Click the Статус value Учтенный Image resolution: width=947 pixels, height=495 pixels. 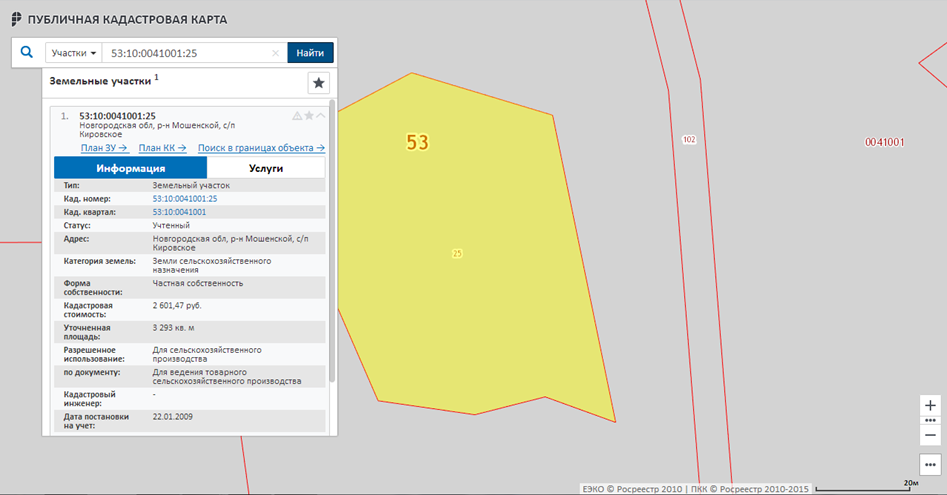click(x=171, y=225)
